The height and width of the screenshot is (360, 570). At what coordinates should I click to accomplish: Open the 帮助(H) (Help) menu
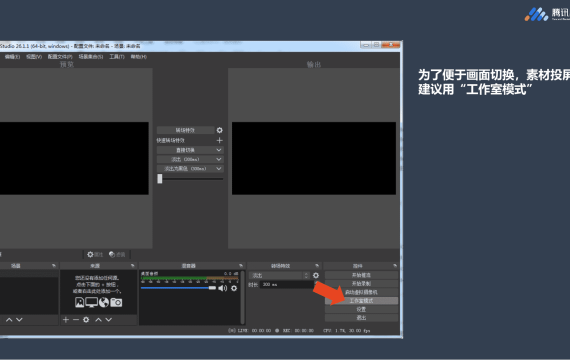(x=139, y=57)
